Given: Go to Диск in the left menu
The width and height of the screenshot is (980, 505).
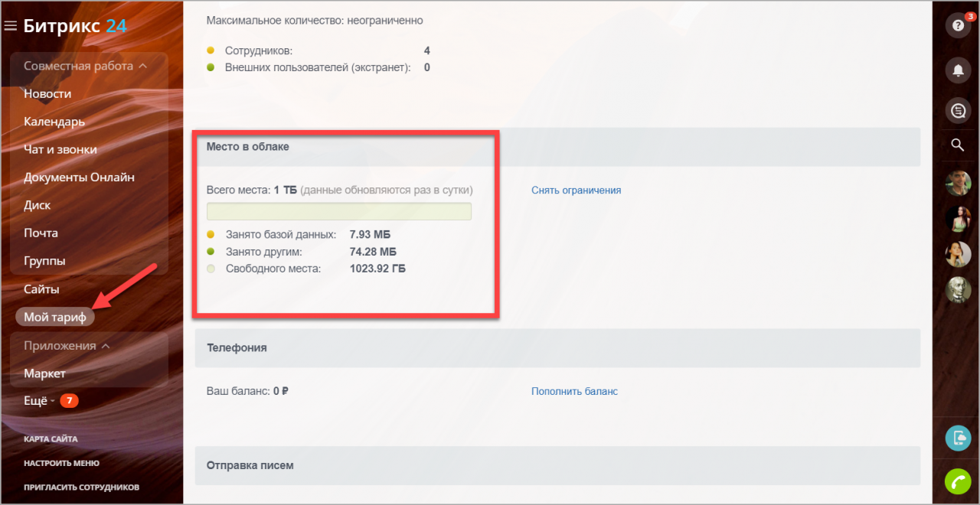Looking at the screenshot, I should coord(37,205).
